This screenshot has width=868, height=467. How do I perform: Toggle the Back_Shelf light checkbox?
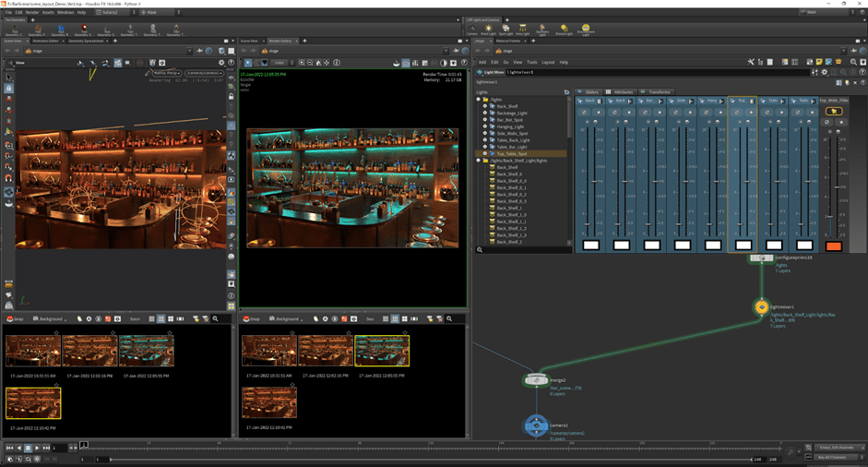tap(484, 106)
